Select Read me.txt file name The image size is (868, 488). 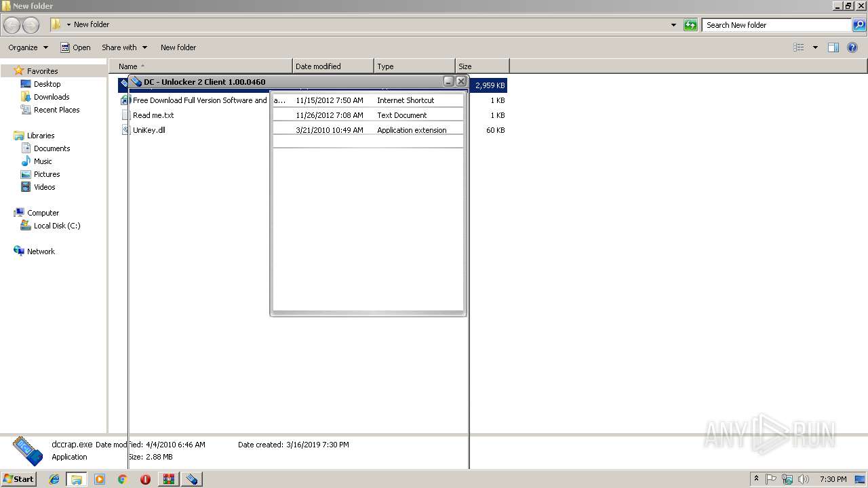click(153, 115)
